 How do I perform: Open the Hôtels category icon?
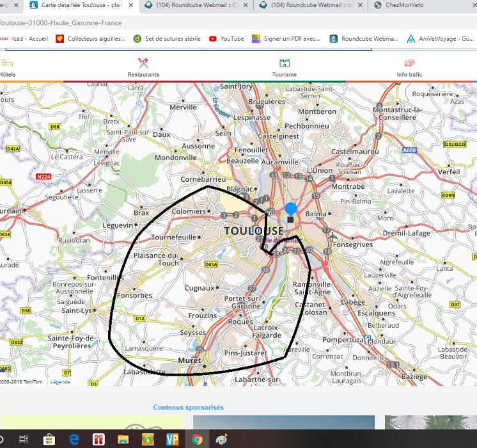coord(7,63)
